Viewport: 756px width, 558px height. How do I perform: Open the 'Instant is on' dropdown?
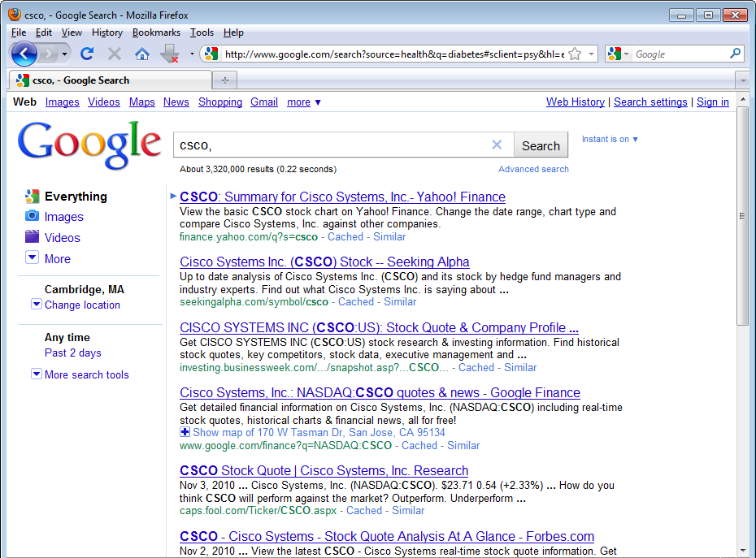(610, 139)
